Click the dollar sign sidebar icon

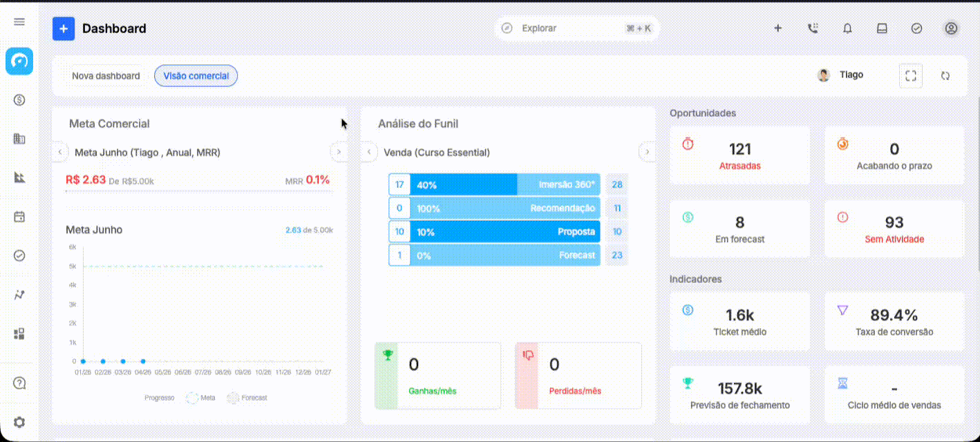tap(19, 99)
